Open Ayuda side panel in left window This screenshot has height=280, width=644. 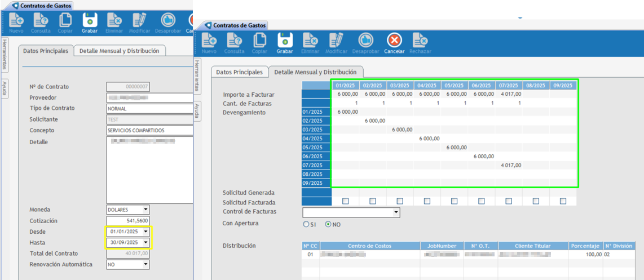click(x=5, y=88)
